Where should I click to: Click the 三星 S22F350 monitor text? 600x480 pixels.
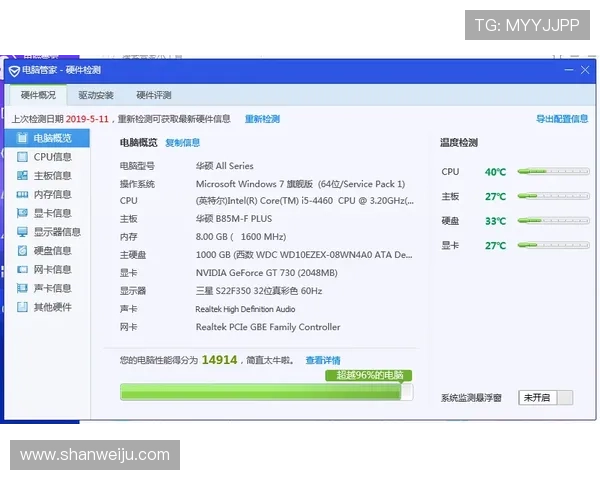coord(259,291)
